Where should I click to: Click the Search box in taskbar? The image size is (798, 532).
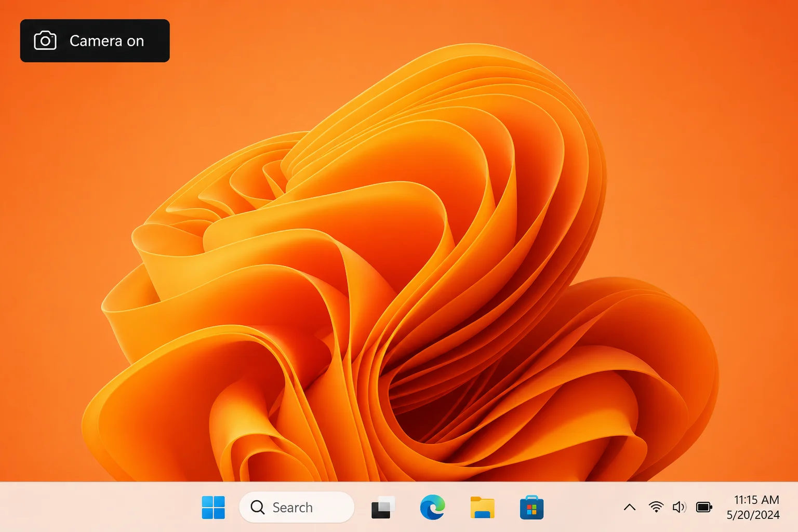pyautogui.click(x=297, y=507)
